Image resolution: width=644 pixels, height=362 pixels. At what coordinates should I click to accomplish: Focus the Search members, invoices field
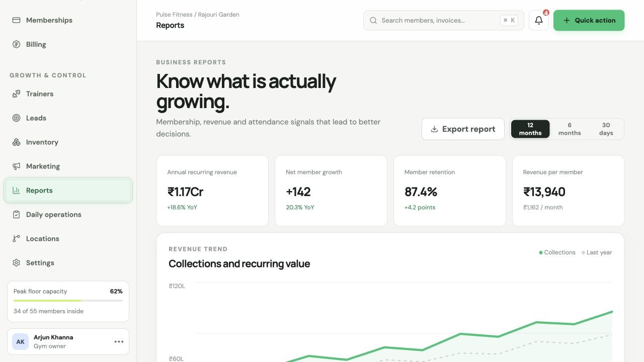[443, 21]
